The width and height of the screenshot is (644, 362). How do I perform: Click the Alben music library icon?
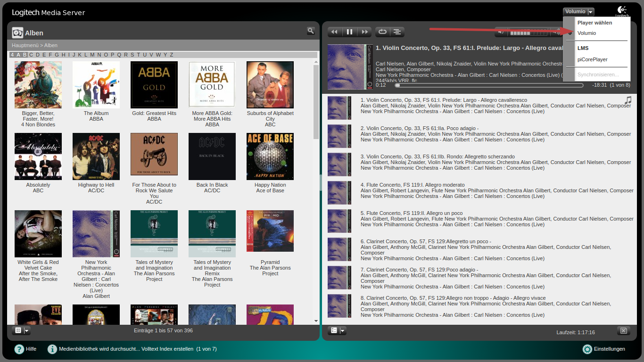point(17,33)
